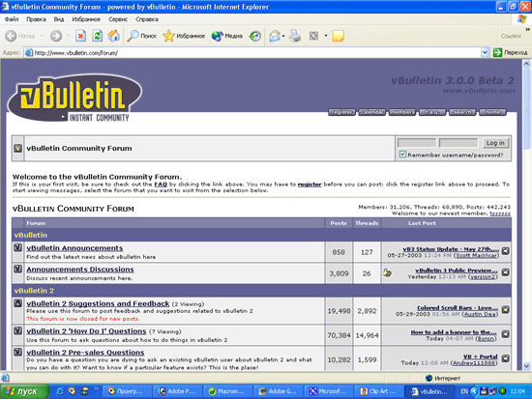
Task: Open vBulletin 2 Pre-sales Questions forum
Action: click(85, 353)
